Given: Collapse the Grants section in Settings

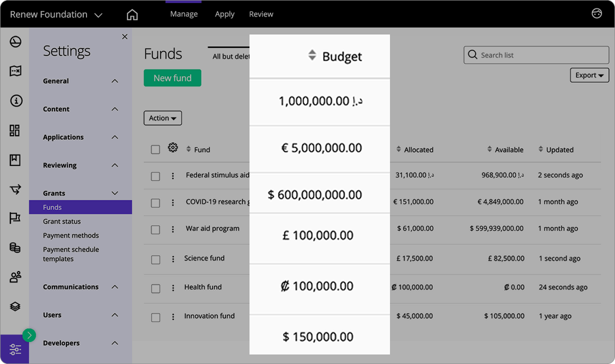Looking at the screenshot, I should (115, 193).
